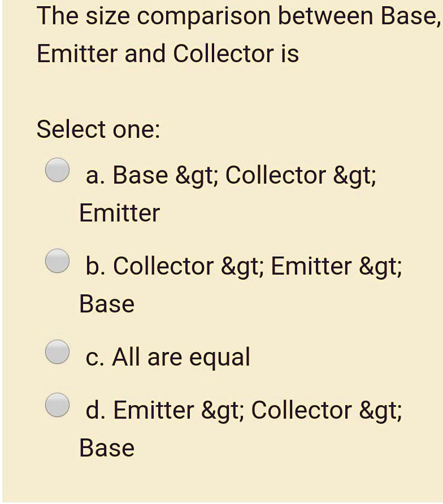This screenshot has height=504, width=443.
Task: Pick answer 'Collector > Emitter > Base'
Action: 57,260
